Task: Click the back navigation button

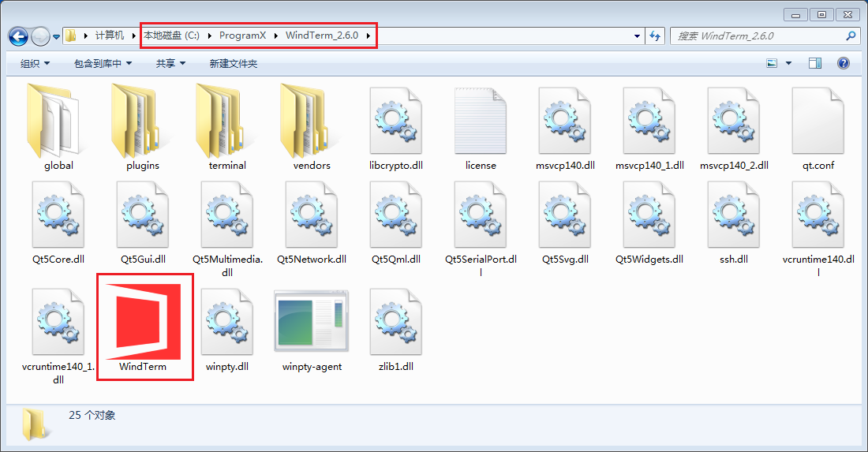Action: click(18, 36)
